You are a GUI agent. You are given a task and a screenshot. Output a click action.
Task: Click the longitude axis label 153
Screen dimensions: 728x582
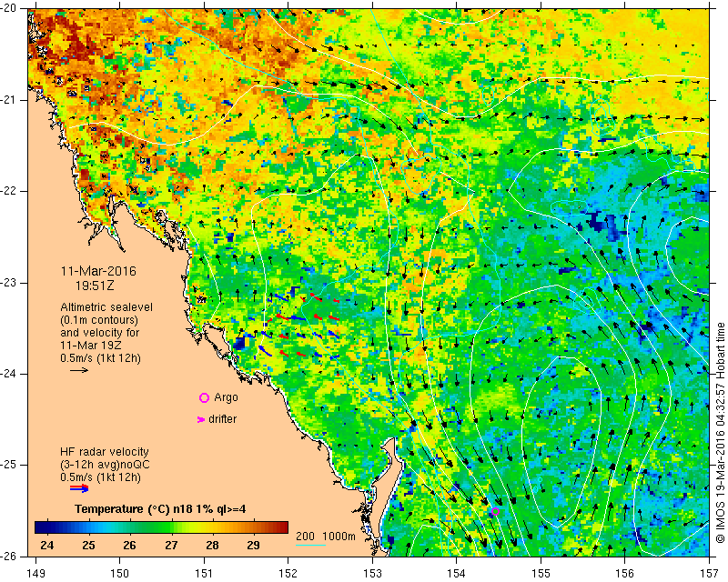(372, 574)
